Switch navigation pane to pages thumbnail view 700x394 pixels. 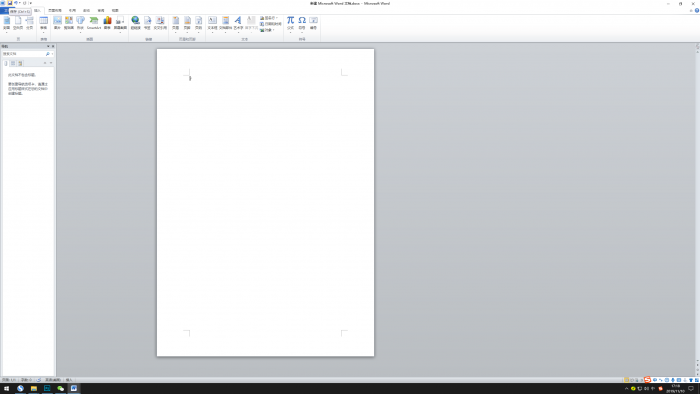[13, 63]
